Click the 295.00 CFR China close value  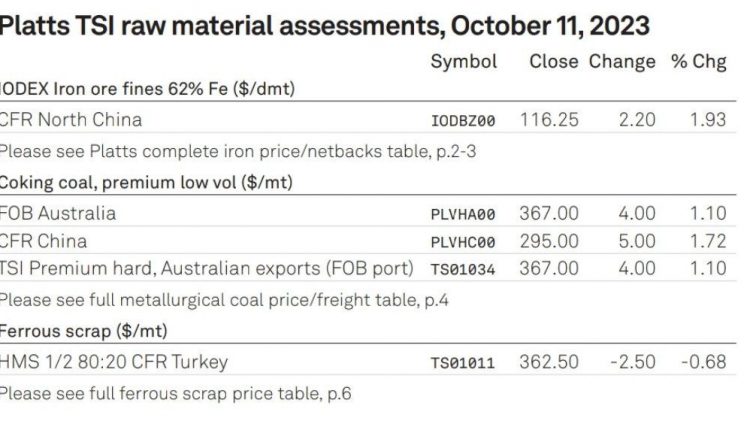549,241
